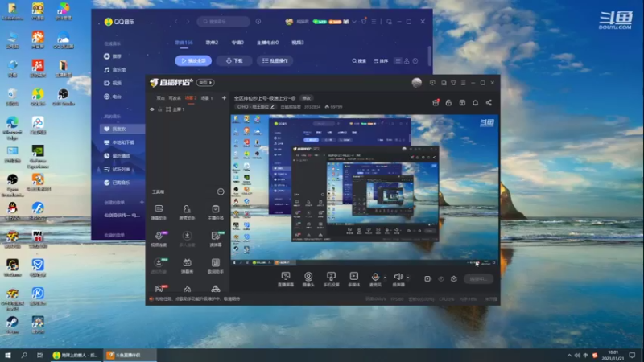Add a 摄像头 camera source

pyautogui.click(x=308, y=279)
